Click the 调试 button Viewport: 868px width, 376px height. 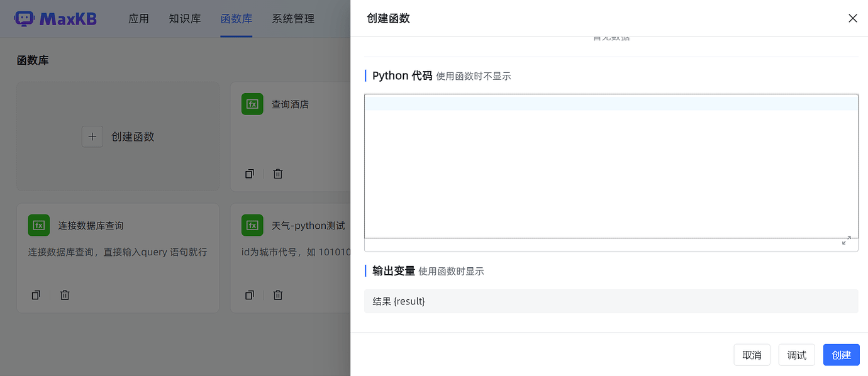click(797, 355)
